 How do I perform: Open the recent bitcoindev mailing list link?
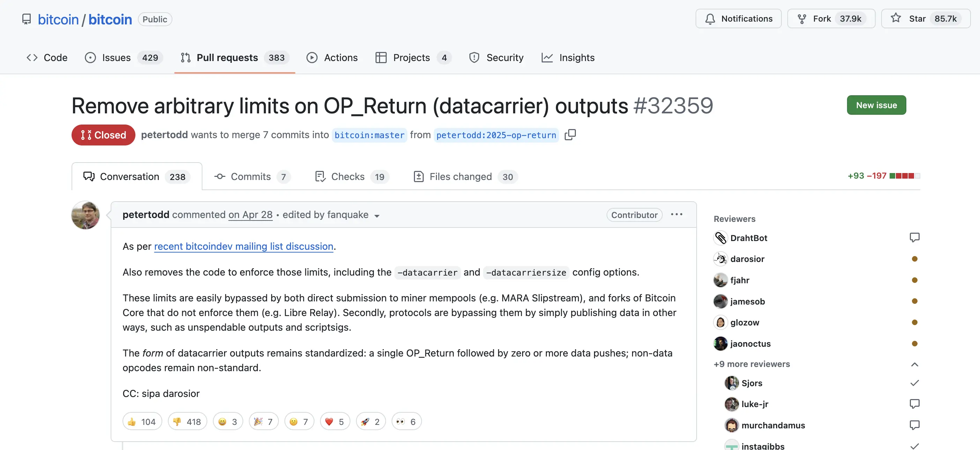(244, 247)
